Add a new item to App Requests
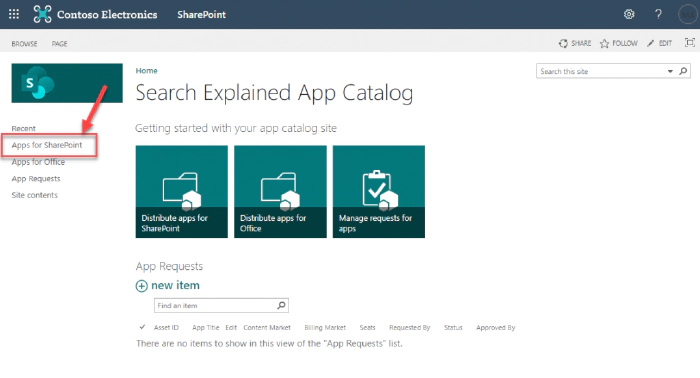700x378 pixels. 168,286
